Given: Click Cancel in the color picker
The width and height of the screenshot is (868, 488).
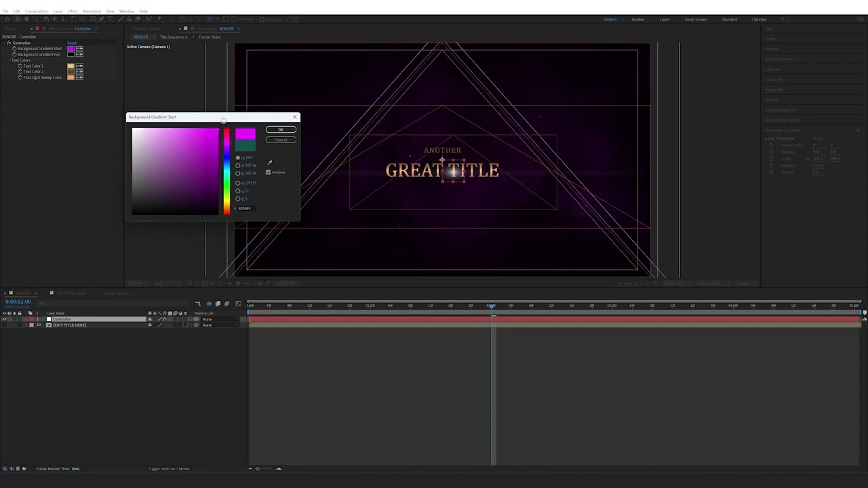Looking at the screenshot, I should tap(281, 140).
